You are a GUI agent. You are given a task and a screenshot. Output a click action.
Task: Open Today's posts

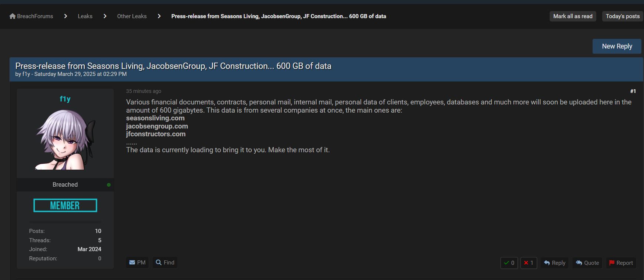(x=623, y=16)
